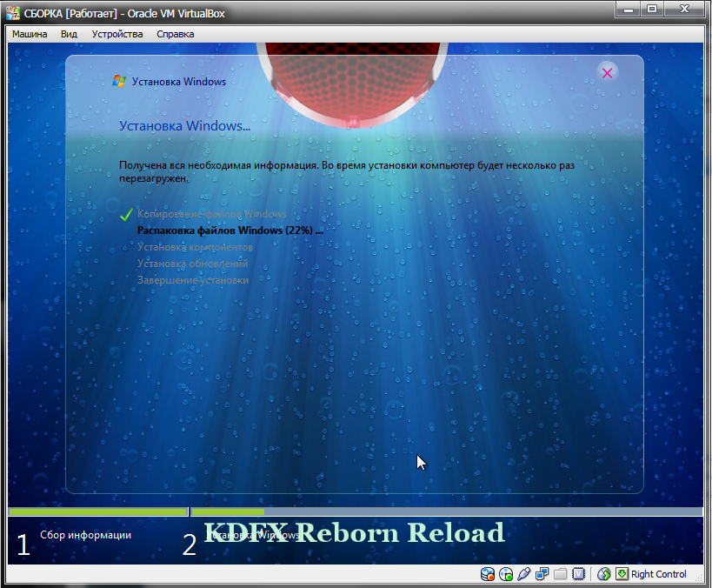Click the Завершение установки step
The height and width of the screenshot is (588, 712).
pos(193,280)
